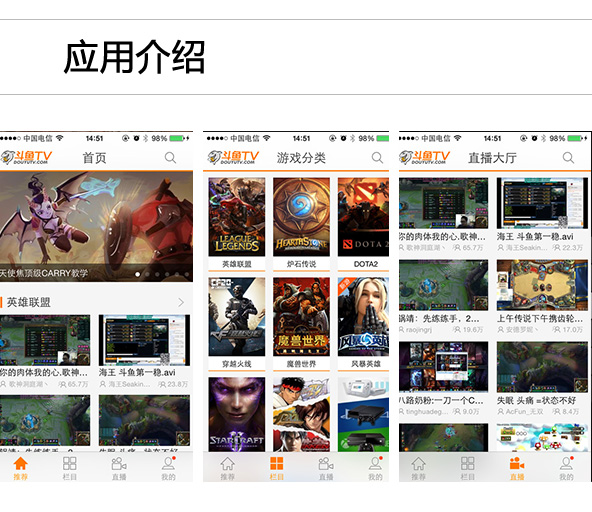Open the 直播 tab on the 游戏分类 screen
This screenshot has height=512, width=592.
326,468
